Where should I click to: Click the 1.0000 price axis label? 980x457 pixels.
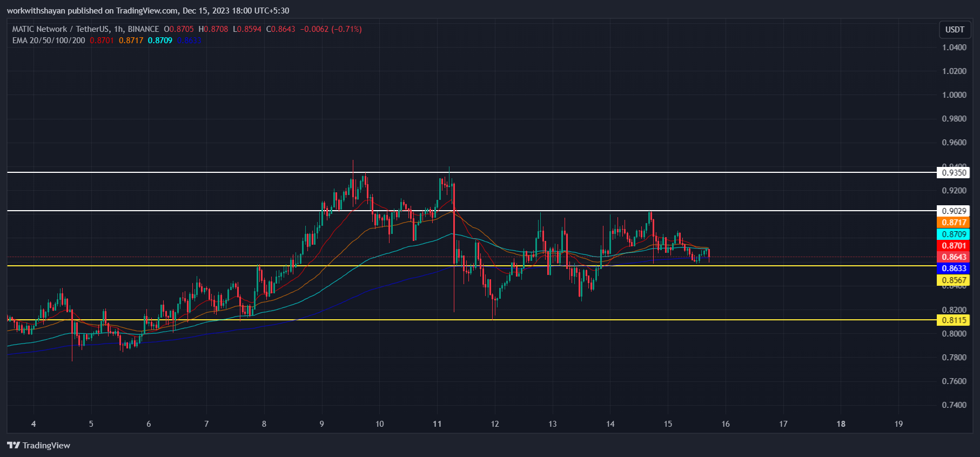954,95
